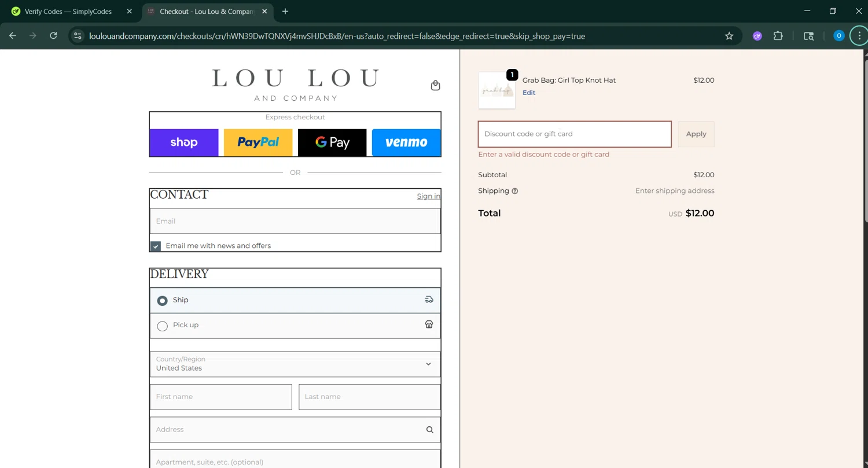
Task: Focus the Email input field
Action: 295,221
